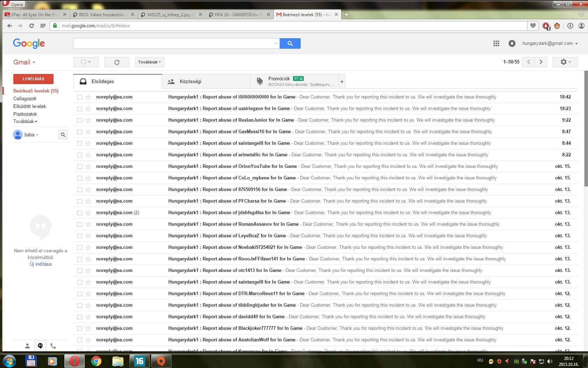Image resolution: width=588 pixels, height=368 pixels.
Task: Go to the next page of emails
Action: [541, 62]
